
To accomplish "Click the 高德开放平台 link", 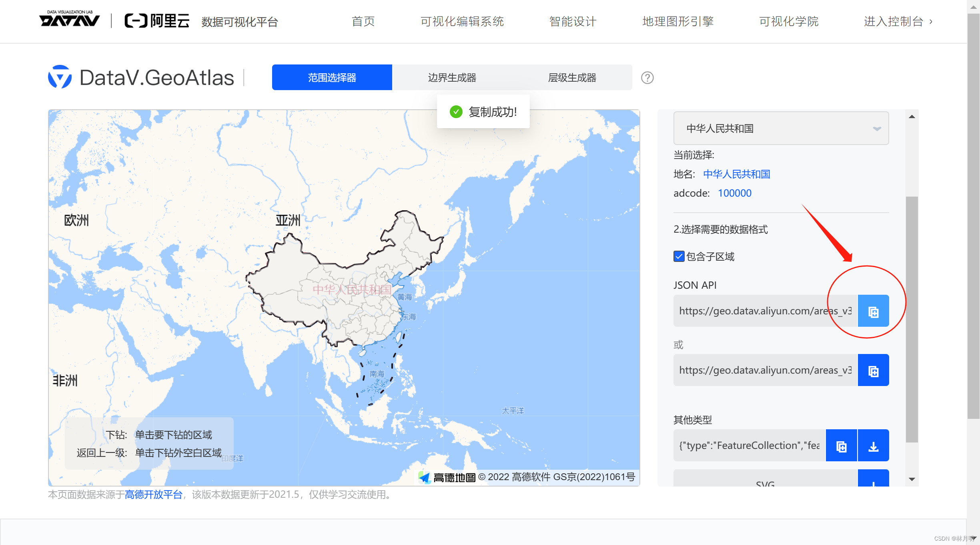I will pos(153,495).
